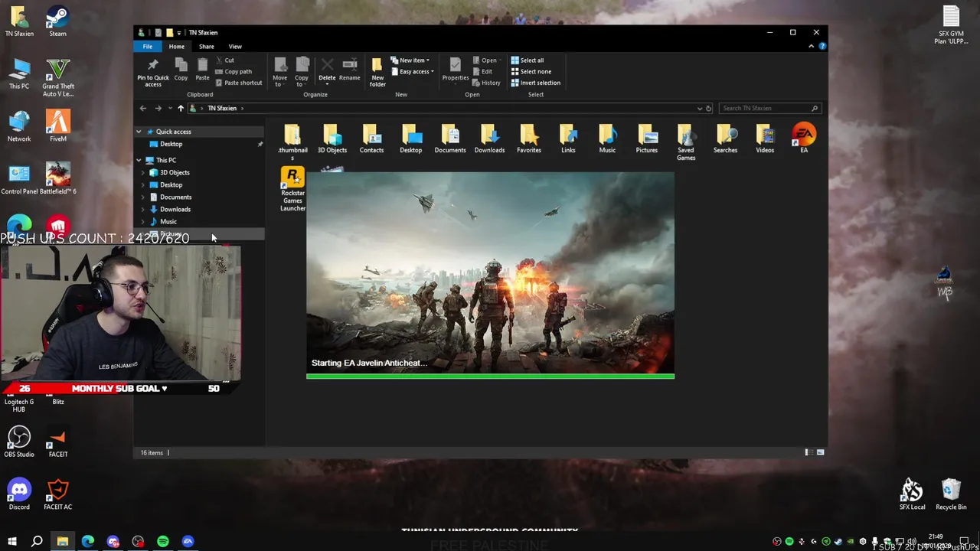Click Cut in the Clipboard group
This screenshot has width=980, height=551.
(225, 60)
